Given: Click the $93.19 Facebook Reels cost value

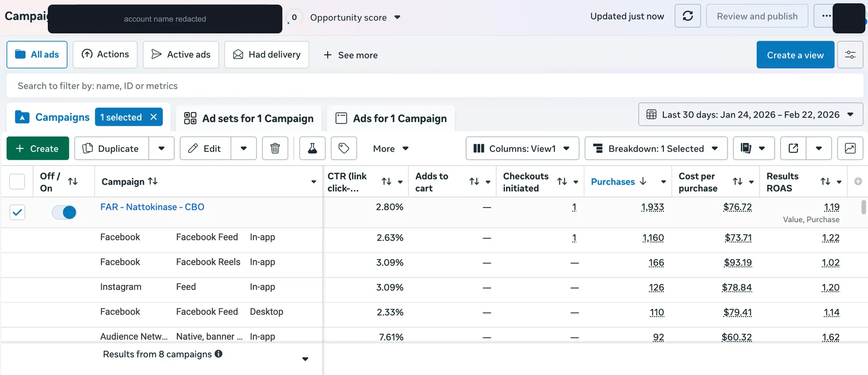Looking at the screenshot, I should pos(738,262).
